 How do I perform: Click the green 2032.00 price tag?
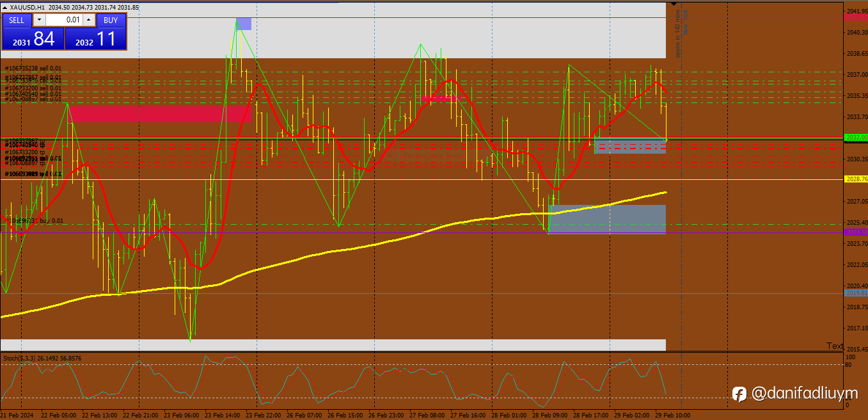tap(856, 138)
